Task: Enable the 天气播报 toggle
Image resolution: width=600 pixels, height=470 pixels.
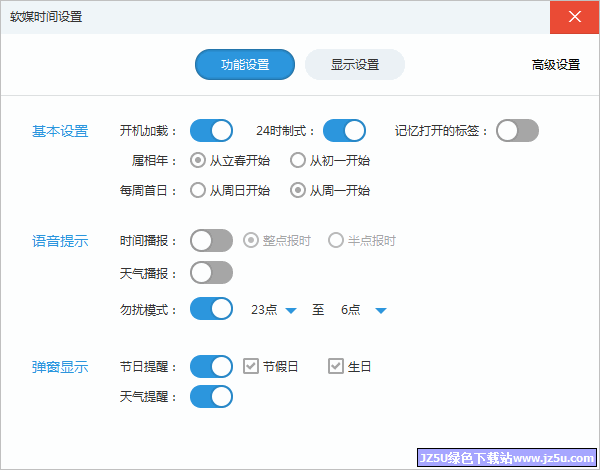Action: [x=211, y=273]
